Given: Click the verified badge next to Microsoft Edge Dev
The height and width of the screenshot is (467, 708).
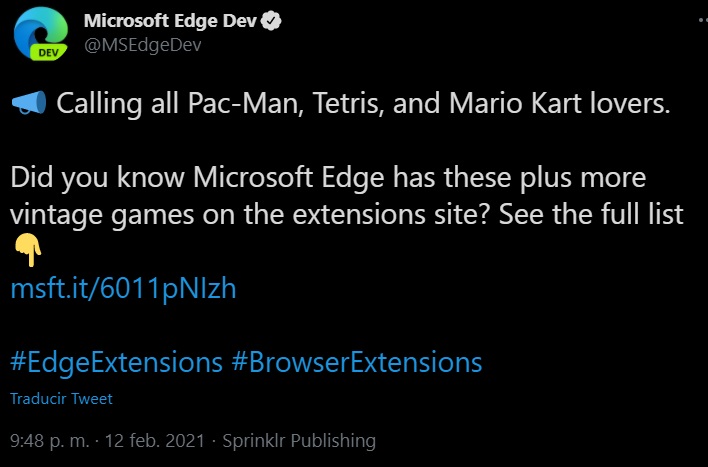Looking at the screenshot, I should click(271, 21).
